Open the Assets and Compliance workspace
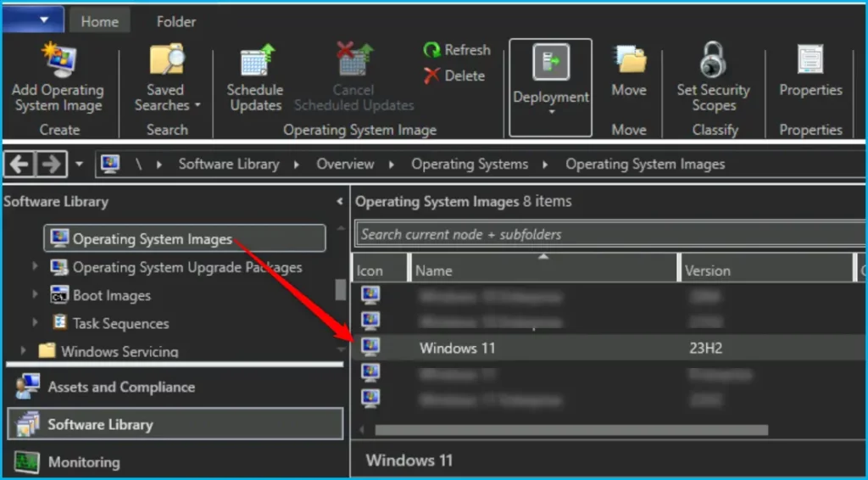The width and height of the screenshot is (868, 480). point(175,387)
